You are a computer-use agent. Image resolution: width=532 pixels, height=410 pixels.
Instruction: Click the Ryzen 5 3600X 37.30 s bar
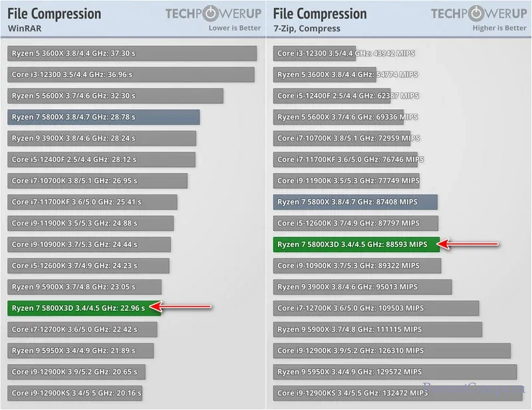point(132,54)
